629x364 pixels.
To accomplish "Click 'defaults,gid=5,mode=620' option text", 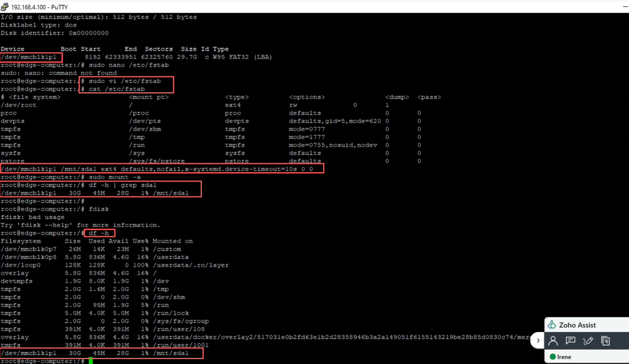I will (335, 121).
